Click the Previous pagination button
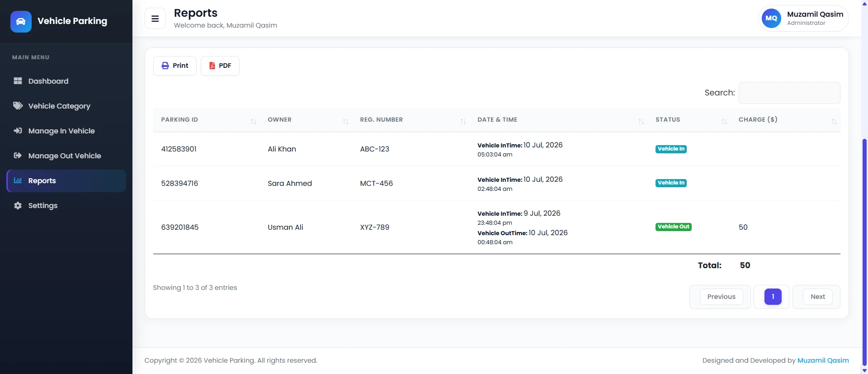This screenshot has width=868, height=374. [721, 297]
